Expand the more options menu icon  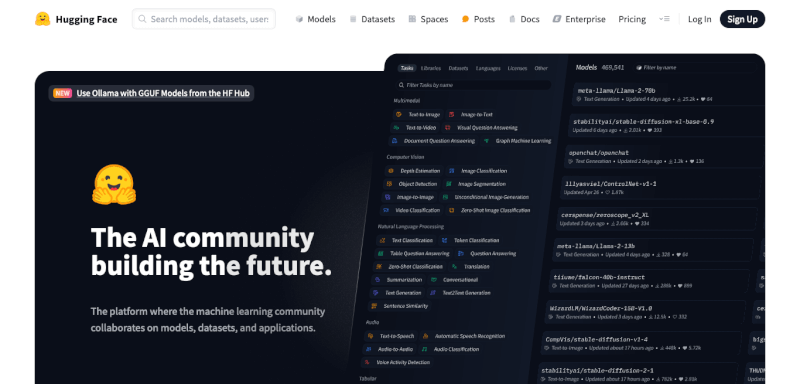pyautogui.click(x=664, y=19)
